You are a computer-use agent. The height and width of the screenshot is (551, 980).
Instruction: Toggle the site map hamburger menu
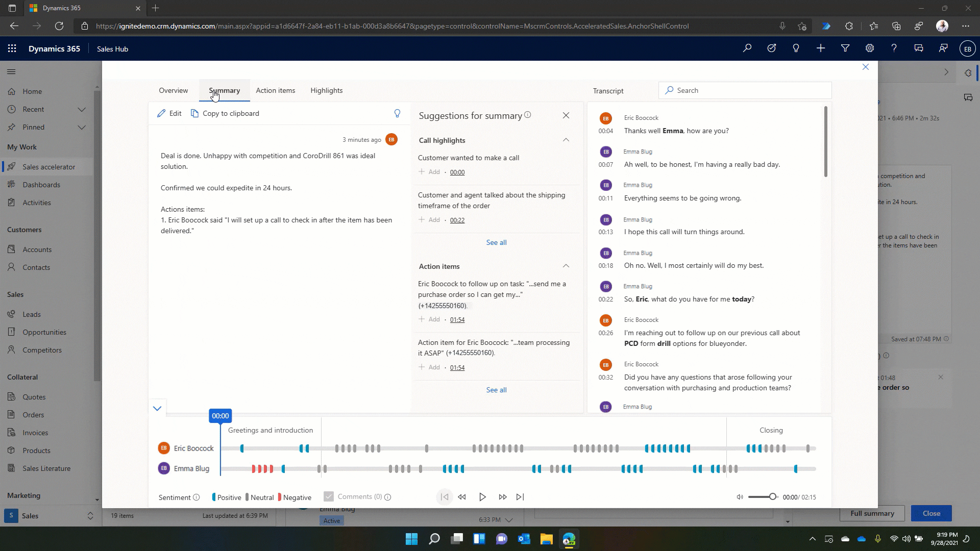[11, 71]
